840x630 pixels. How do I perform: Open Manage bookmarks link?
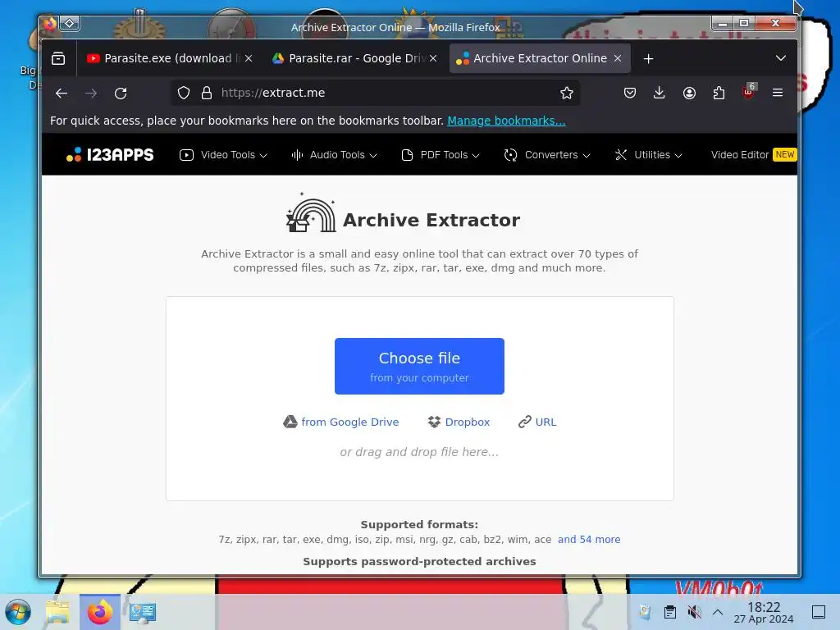click(x=506, y=121)
